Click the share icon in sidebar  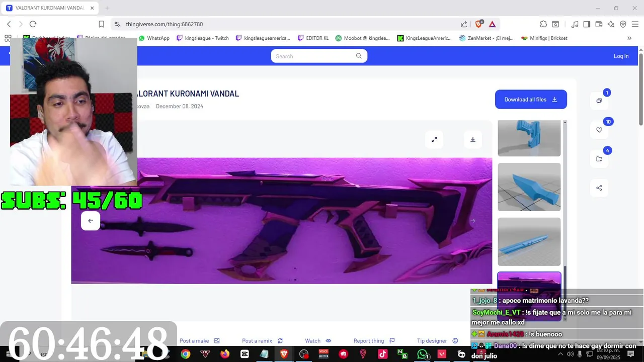(599, 188)
